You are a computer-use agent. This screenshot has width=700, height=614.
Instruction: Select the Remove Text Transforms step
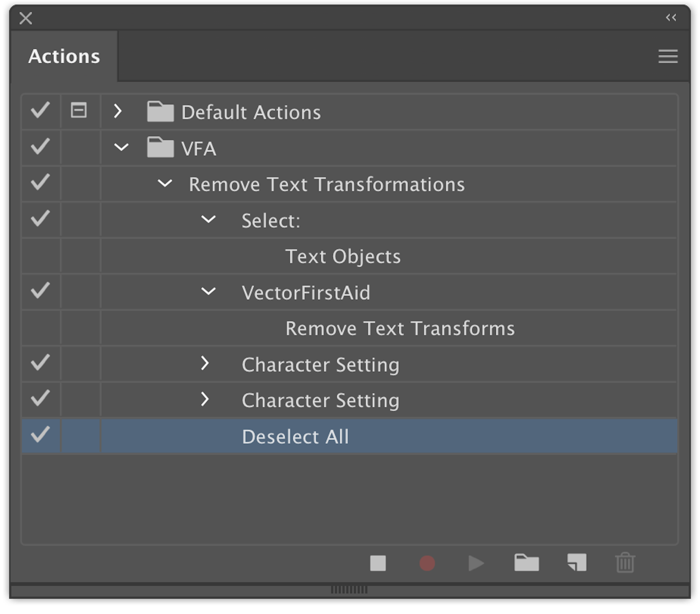400,328
